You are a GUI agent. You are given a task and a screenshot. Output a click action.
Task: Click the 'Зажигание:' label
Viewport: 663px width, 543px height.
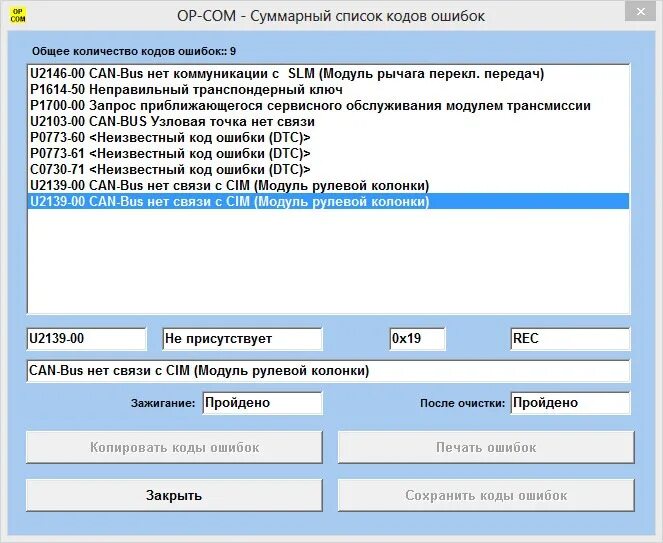click(163, 403)
